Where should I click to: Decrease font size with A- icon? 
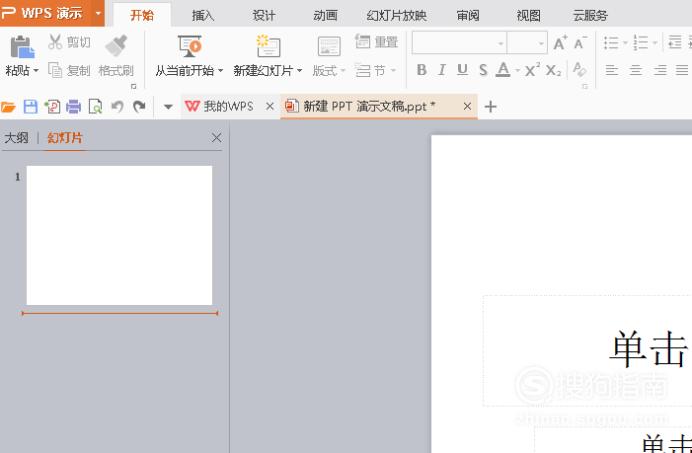pyautogui.click(x=580, y=43)
